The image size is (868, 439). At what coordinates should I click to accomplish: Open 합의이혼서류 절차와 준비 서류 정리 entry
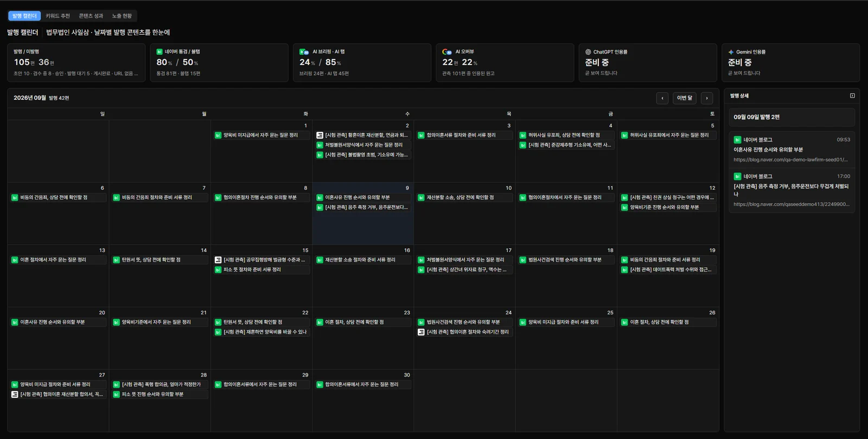click(x=464, y=135)
